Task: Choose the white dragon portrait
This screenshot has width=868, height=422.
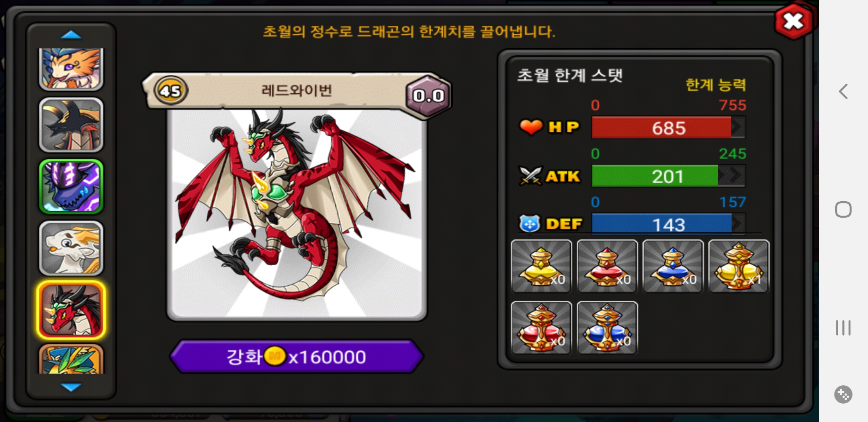Action: pyautogui.click(x=71, y=248)
